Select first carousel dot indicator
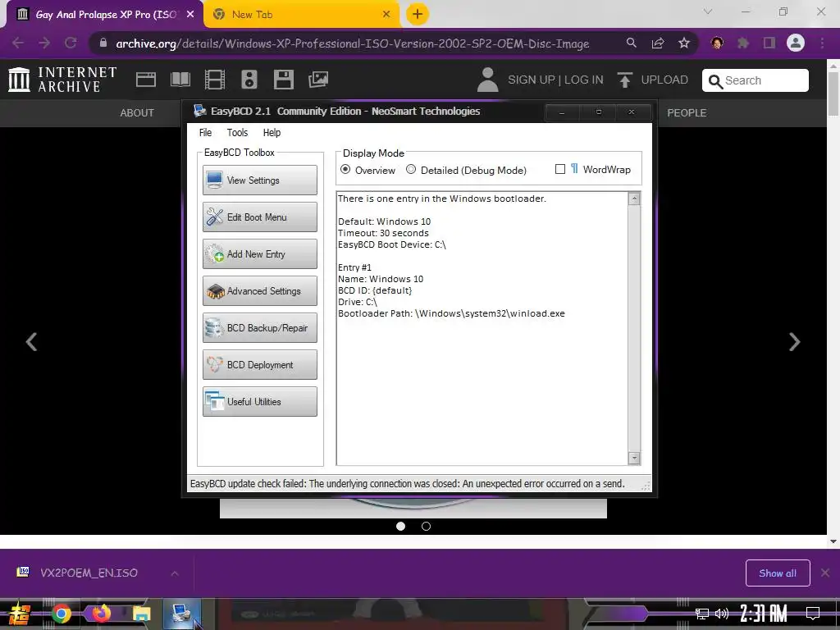Image resolution: width=840 pixels, height=630 pixels. [400, 526]
